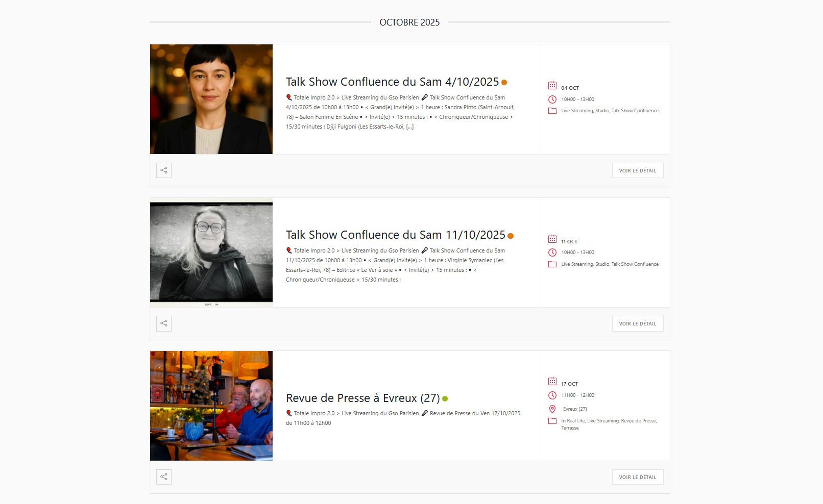Open the Live Streaming du Gso Parisien breadcrumb

point(380,97)
